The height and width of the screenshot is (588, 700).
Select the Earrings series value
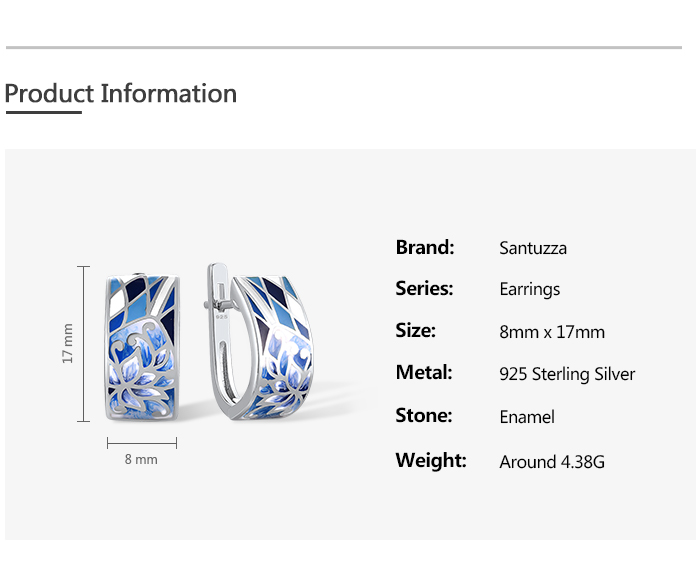coord(530,290)
